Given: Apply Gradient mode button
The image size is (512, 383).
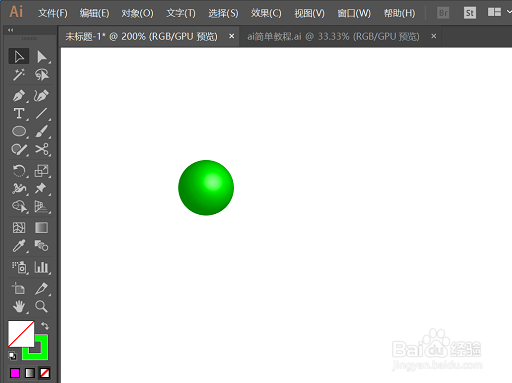Looking at the screenshot, I should coord(30,373).
